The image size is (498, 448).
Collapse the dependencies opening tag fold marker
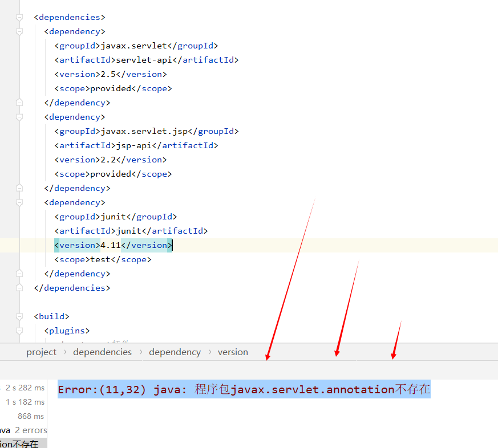(x=19, y=18)
